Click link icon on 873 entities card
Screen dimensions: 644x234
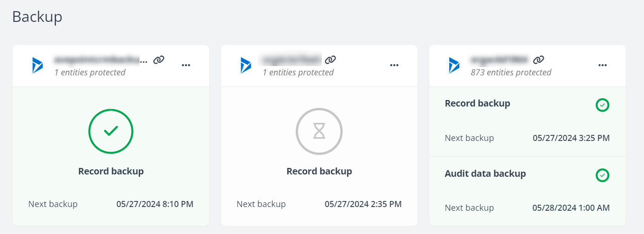538,60
